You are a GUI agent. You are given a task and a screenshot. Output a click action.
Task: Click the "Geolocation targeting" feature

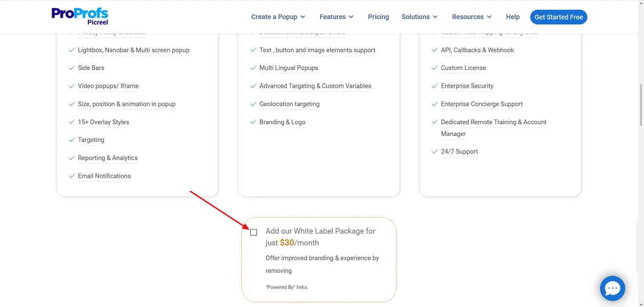point(290,104)
